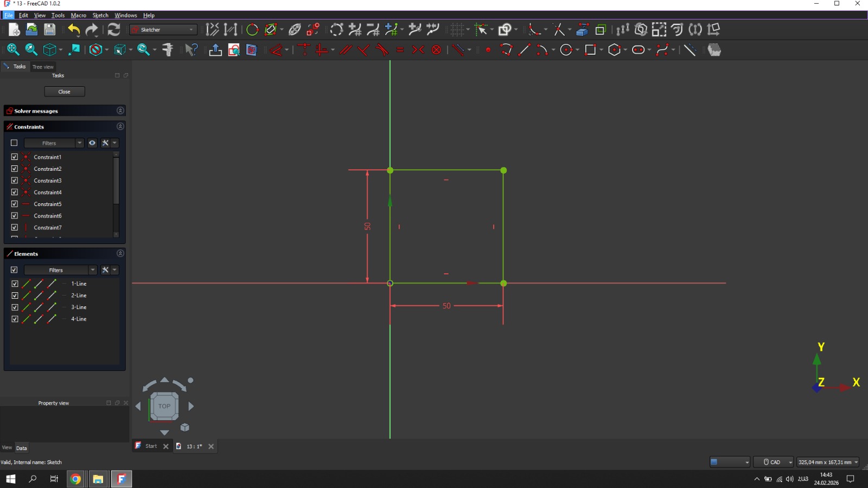Open the Constraints Filters dropdown arrow
This screenshot has height=488, width=868.
(80, 143)
